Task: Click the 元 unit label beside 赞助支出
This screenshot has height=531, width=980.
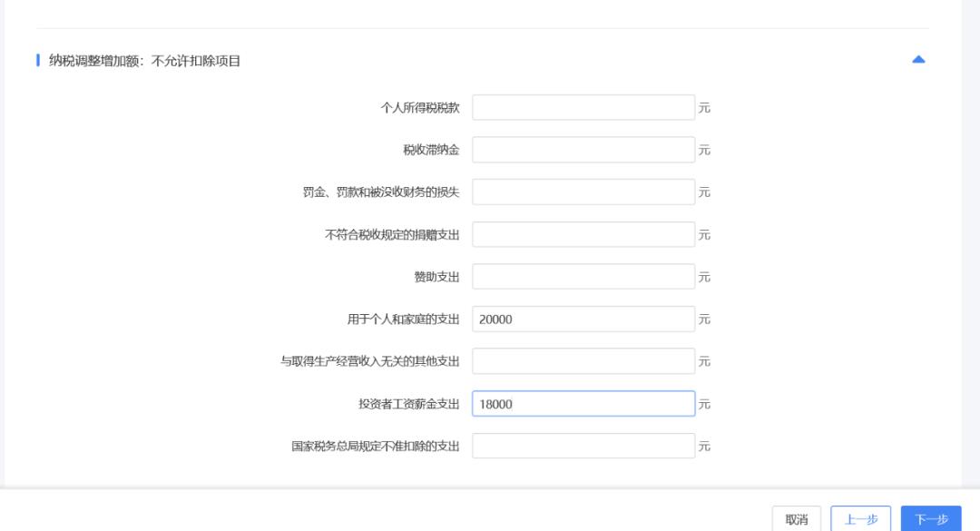Action: [x=703, y=276]
